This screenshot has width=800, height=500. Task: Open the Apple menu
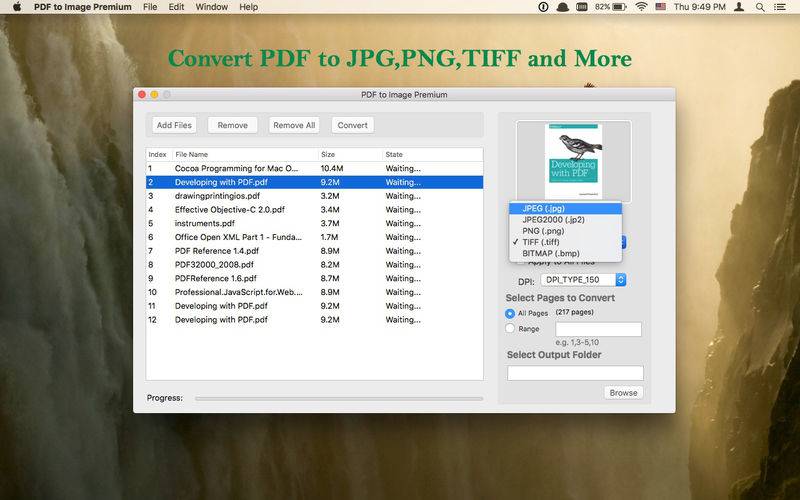(17, 7)
